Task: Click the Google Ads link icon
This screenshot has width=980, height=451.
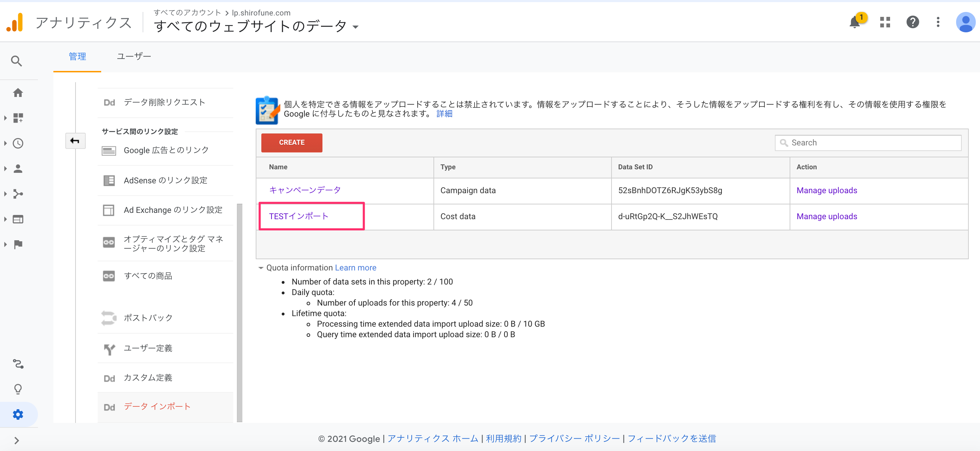Action: [109, 151]
